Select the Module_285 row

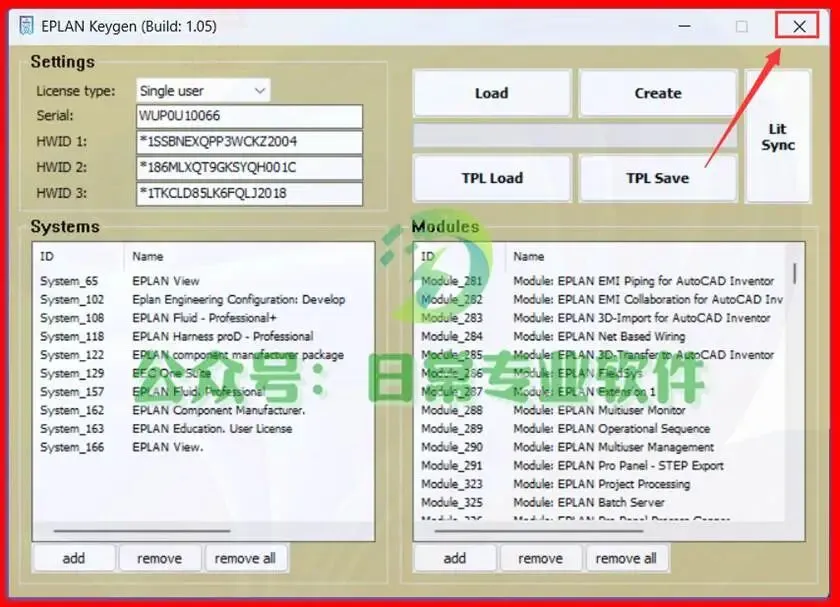600,355
